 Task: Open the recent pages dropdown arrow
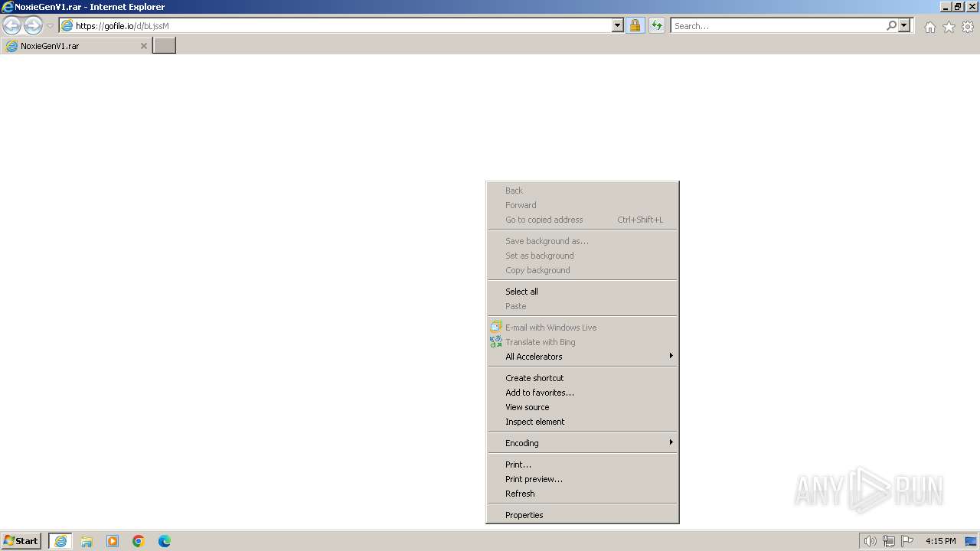pos(51,26)
